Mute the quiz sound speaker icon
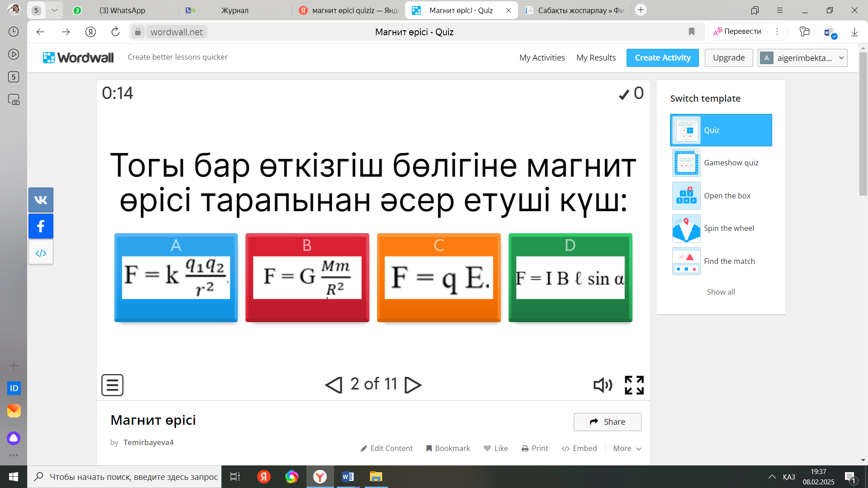The width and height of the screenshot is (868, 488). point(603,385)
